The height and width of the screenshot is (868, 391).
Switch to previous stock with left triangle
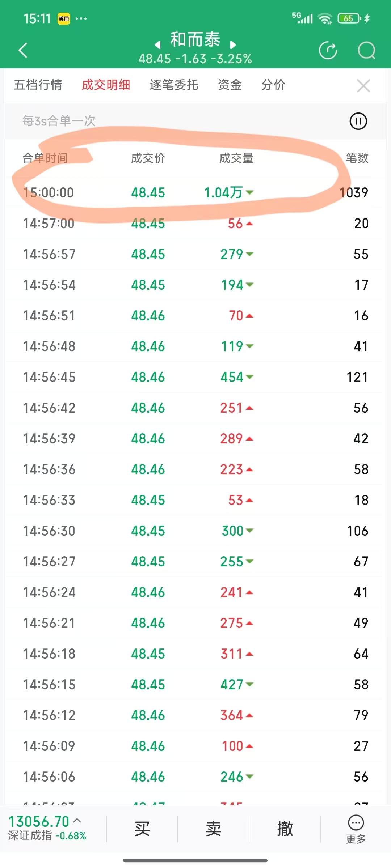tap(157, 44)
